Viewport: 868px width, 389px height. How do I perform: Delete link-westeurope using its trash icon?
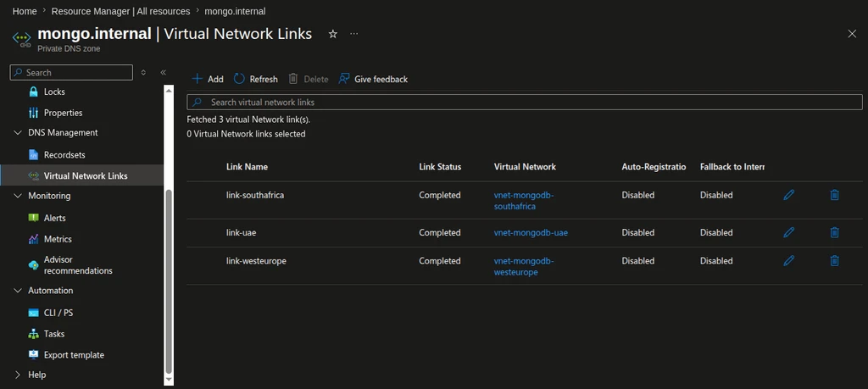click(834, 261)
